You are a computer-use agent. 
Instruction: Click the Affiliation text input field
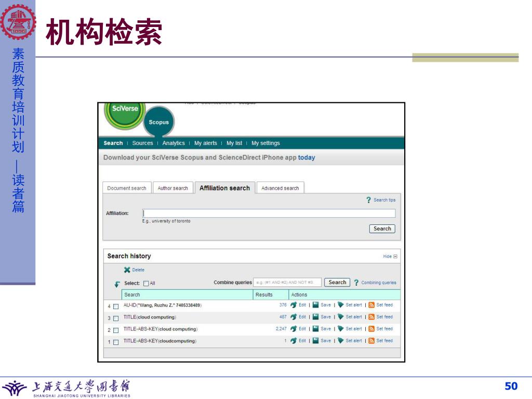(x=269, y=213)
